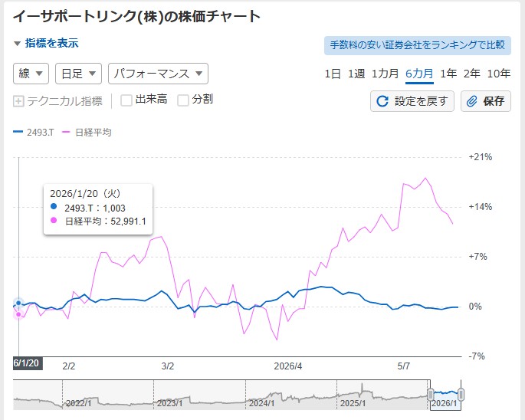Click the 5/7 date axis label
525x420 pixels.
pyautogui.click(x=403, y=366)
